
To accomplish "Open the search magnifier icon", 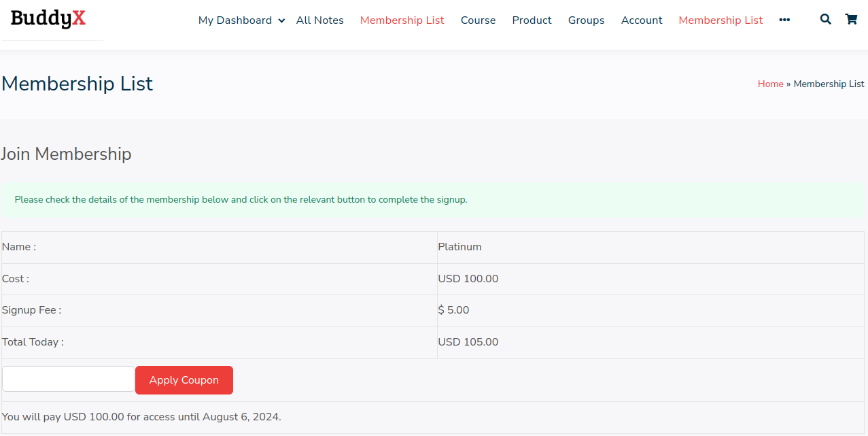I will (825, 20).
